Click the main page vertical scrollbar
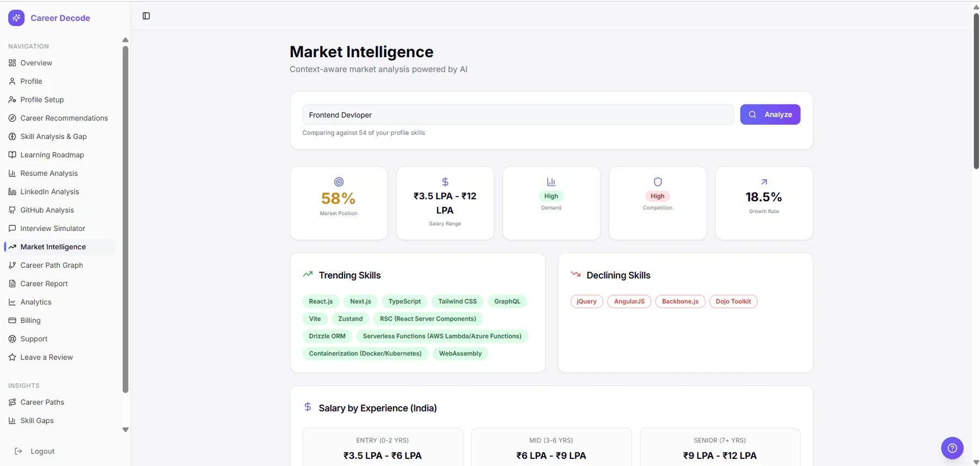 coord(976,91)
